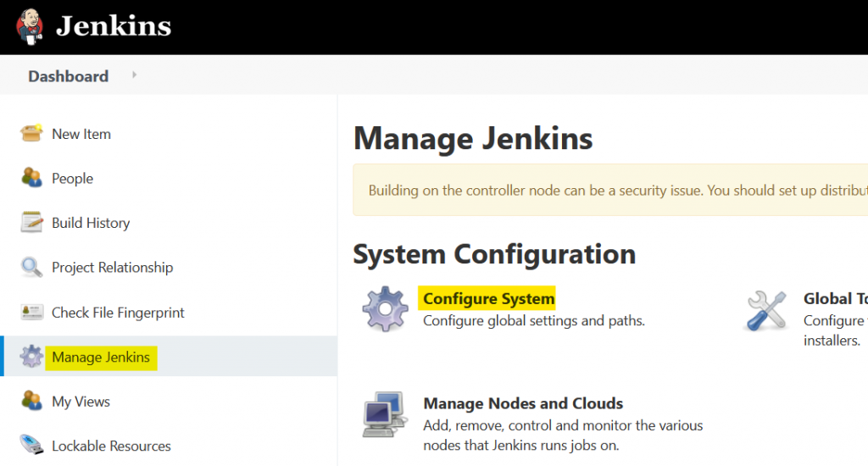Click the My Views icon
The image size is (868, 466).
tap(31, 400)
